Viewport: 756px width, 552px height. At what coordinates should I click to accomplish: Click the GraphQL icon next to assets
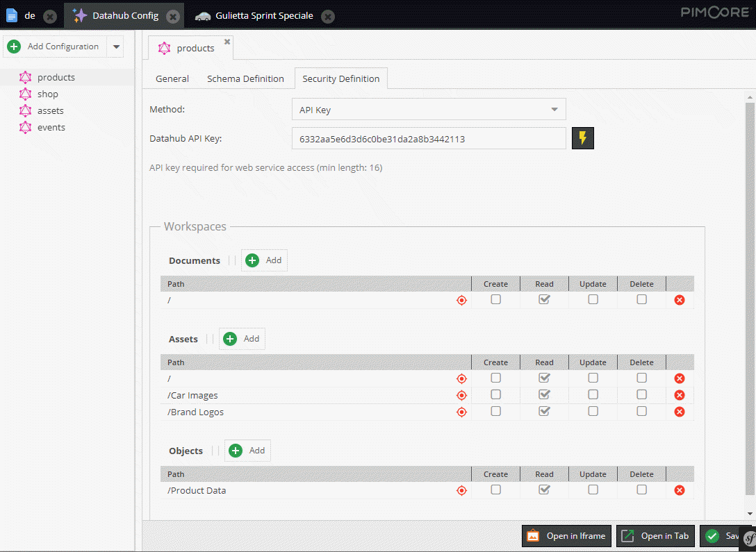(x=25, y=111)
